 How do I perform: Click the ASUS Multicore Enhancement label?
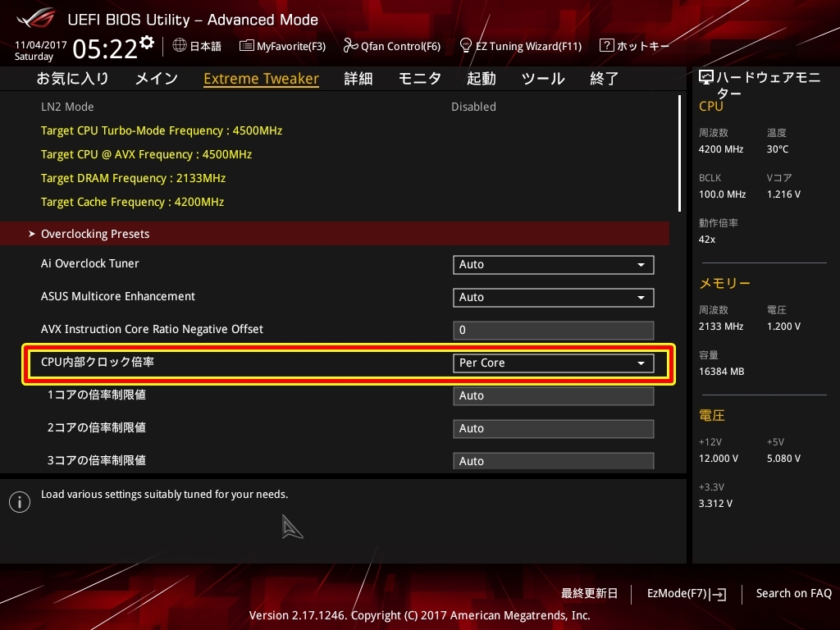(x=118, y=296)
